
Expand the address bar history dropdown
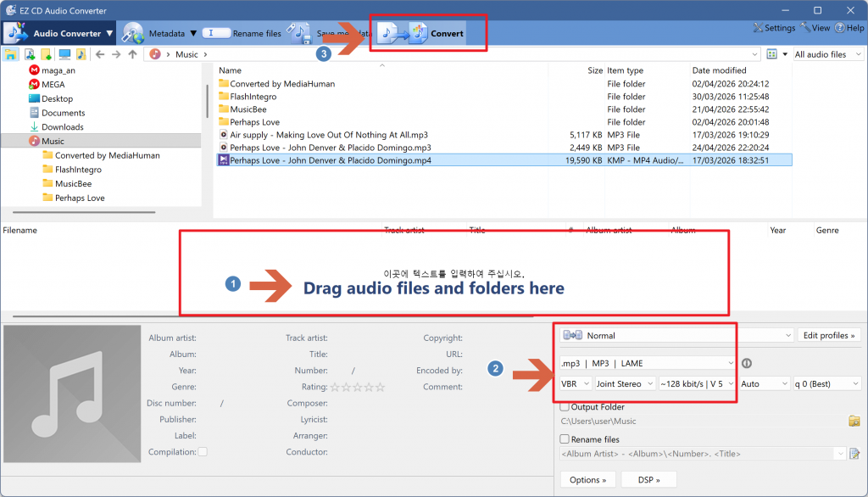coord(754,54)
